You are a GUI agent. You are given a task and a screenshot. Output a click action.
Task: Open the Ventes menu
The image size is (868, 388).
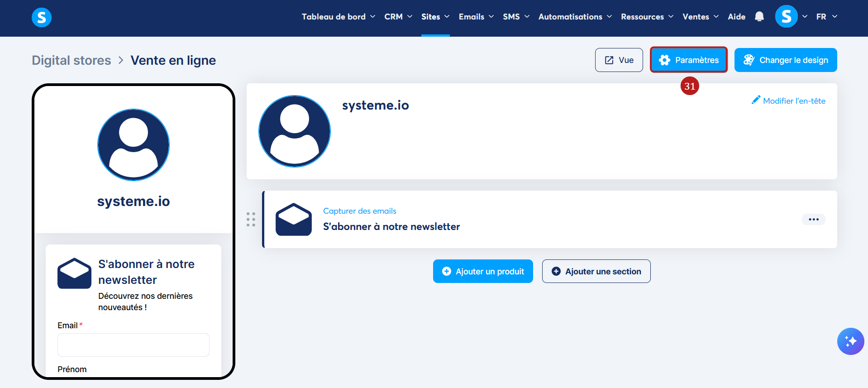tap(701, 17)
